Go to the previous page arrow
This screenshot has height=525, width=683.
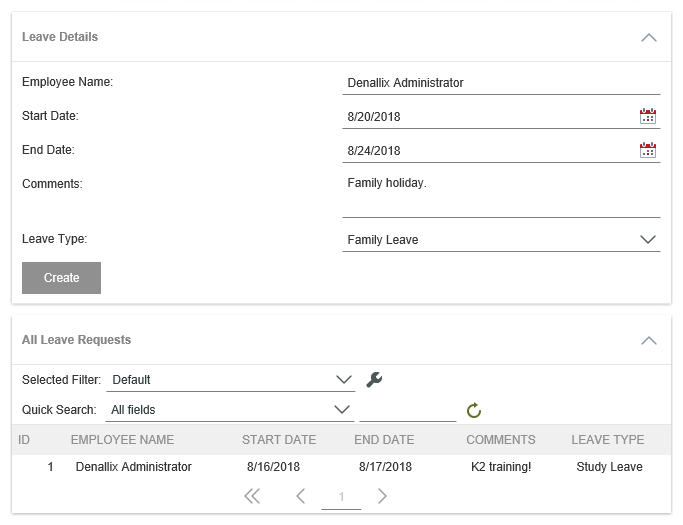[x=300, y=497]
